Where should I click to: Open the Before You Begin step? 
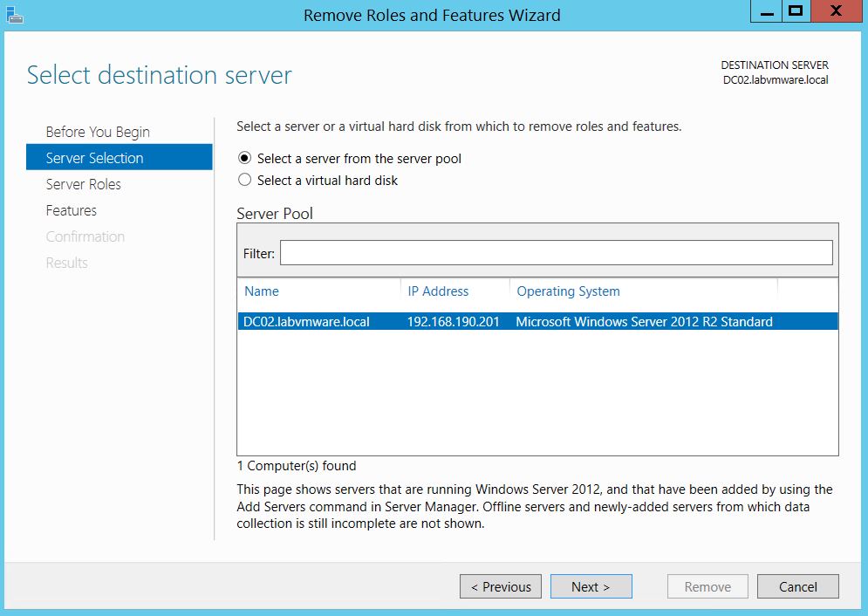point(98,132)
